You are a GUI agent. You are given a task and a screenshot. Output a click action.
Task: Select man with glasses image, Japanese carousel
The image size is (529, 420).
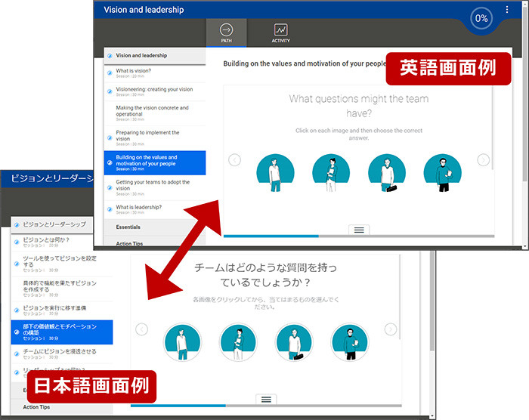(350, 342)
